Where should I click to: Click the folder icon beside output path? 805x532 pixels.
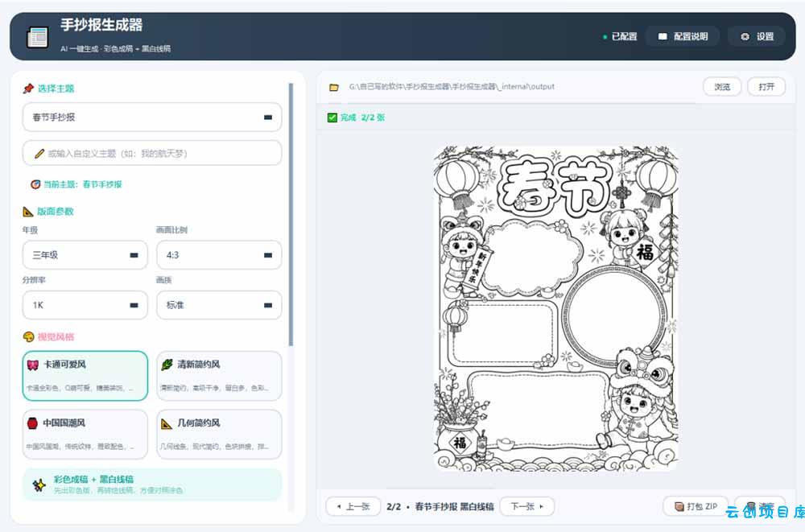334,87
